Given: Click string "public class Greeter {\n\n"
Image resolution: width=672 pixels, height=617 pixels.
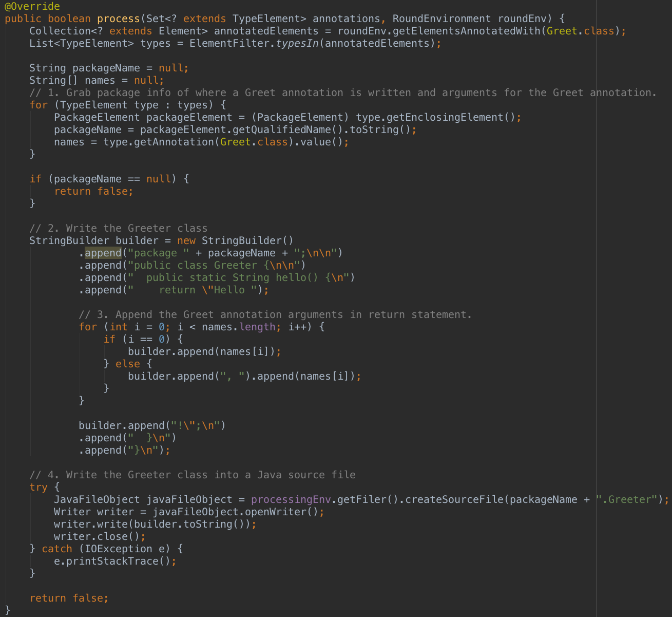Looking at the screenshot, I should 214,266.
